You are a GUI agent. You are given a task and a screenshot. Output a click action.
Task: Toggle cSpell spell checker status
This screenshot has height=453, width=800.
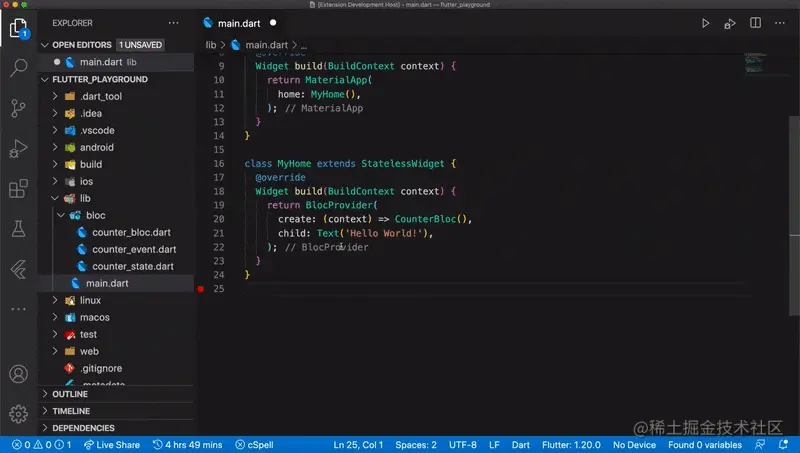254,445
